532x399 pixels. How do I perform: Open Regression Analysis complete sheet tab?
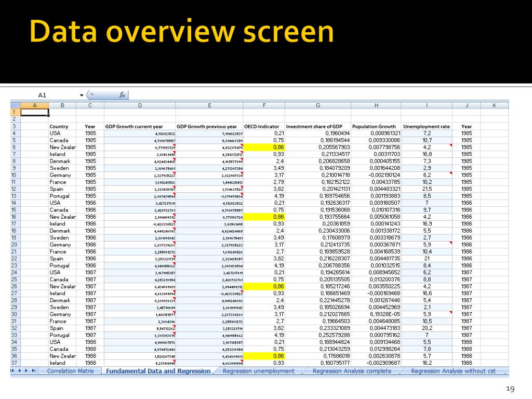click(352, 371)
